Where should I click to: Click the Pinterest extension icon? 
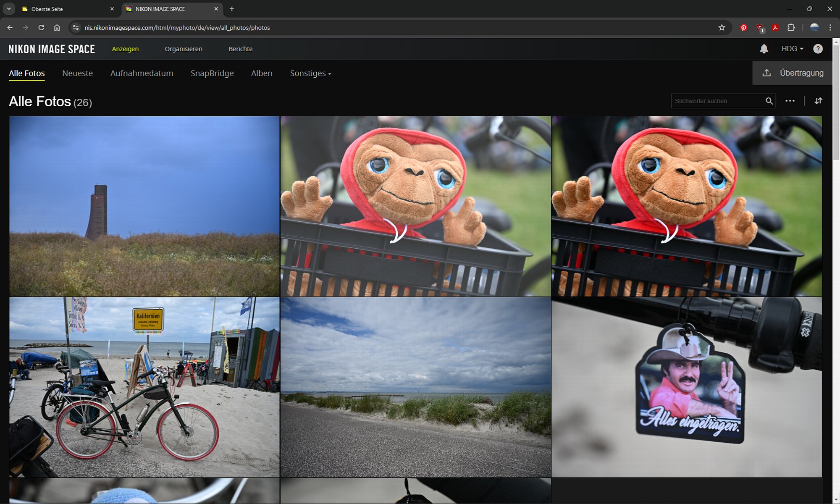[x=743, y=28]
